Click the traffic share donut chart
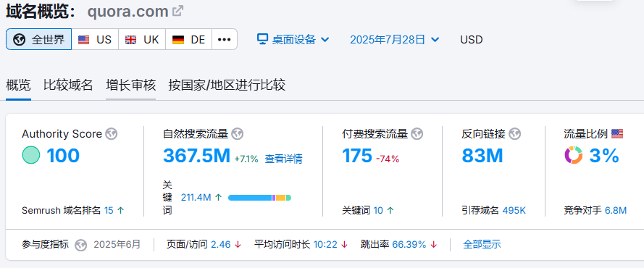The height and width of the screenshot is (268, 644). point(573,155)
